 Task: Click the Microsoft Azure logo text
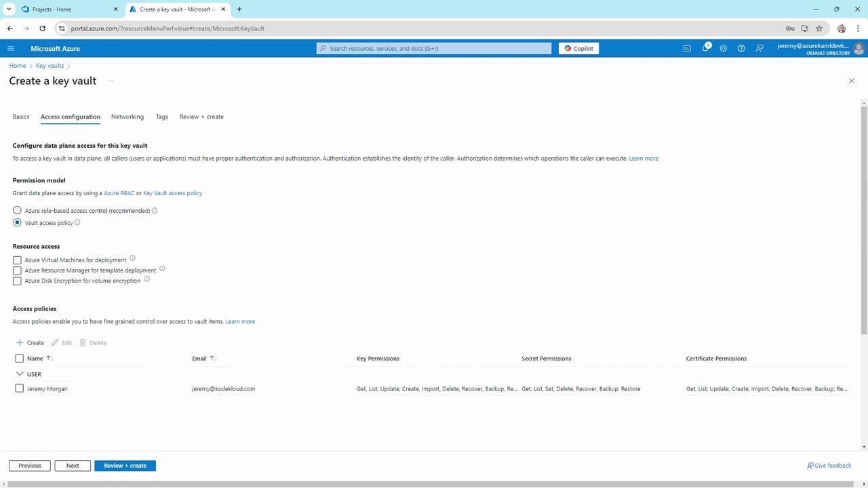55,48
